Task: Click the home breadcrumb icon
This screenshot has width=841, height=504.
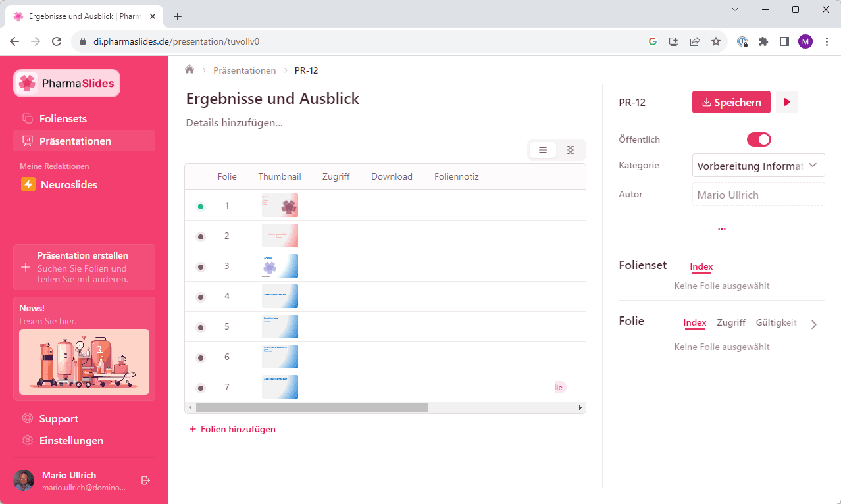Action: pyautogui.click(x=190, y=70)
